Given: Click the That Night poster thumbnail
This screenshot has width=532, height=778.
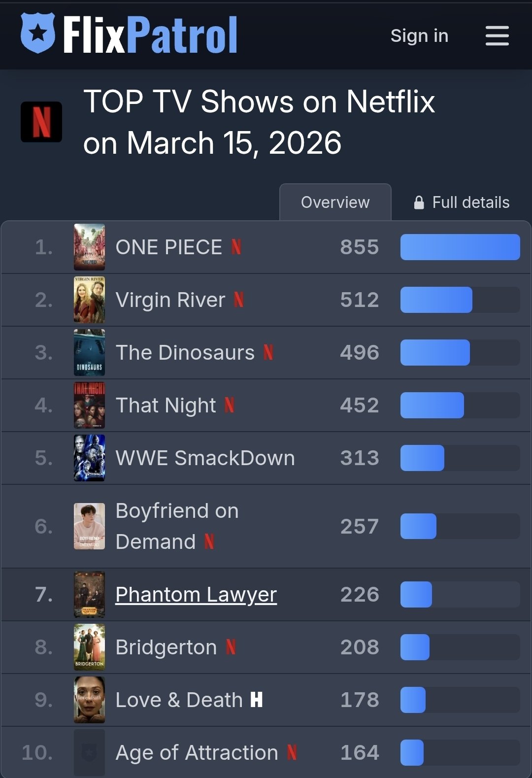Looking at the screenshot, I should pos(89,405).
